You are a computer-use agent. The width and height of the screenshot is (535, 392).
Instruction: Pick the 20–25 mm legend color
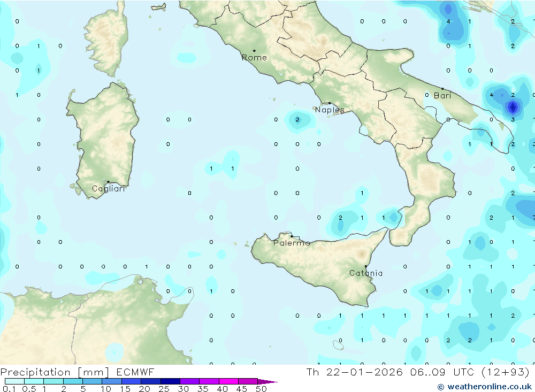click(x=150, y=381)
